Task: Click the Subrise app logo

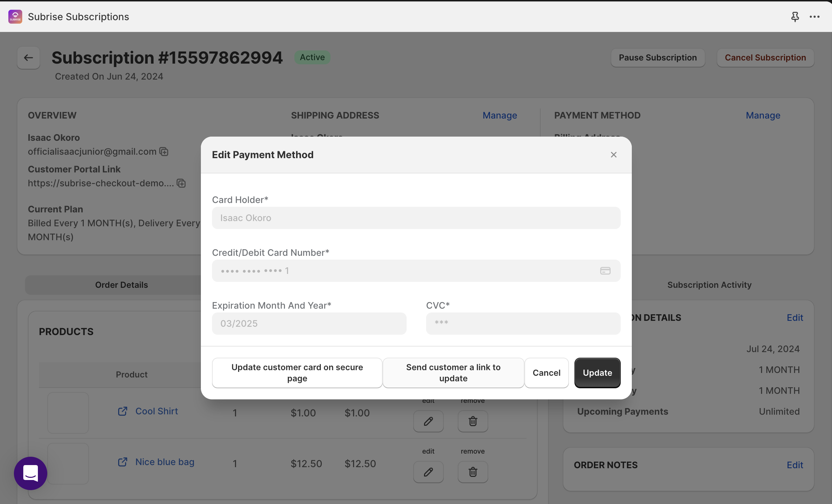Action: coord(15,17)
